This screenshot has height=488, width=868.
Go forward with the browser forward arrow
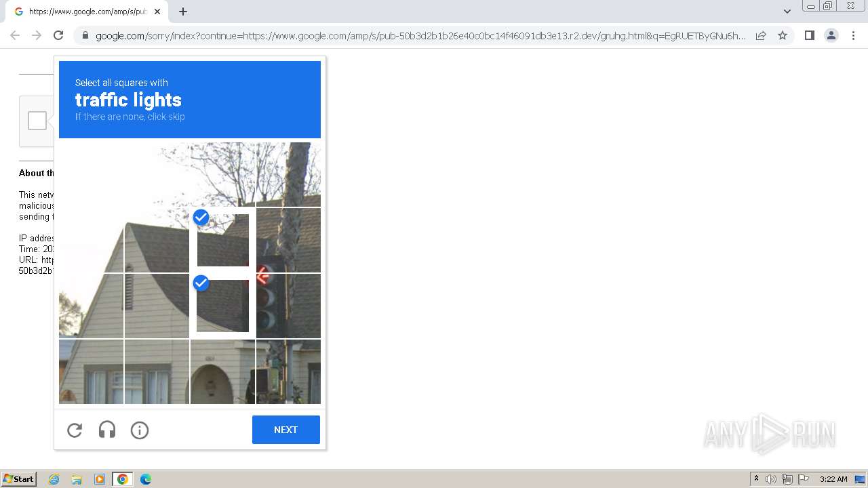37,35
